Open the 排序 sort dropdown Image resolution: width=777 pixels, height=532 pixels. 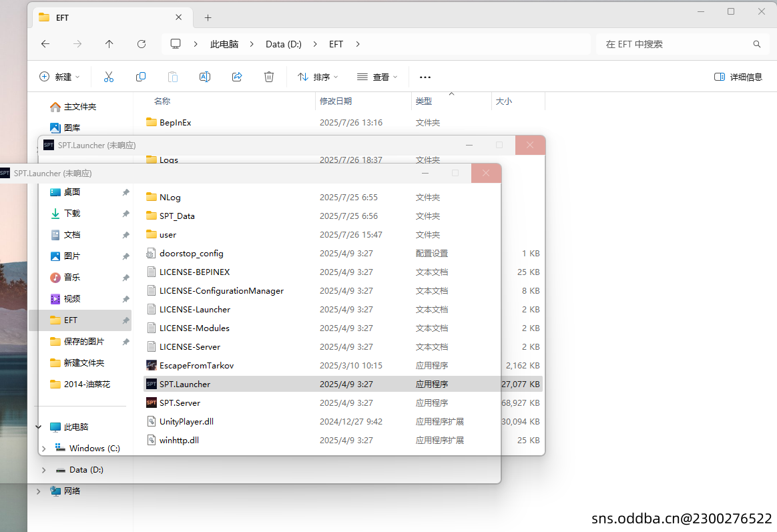pyautogui.click(x=318, y=77)
